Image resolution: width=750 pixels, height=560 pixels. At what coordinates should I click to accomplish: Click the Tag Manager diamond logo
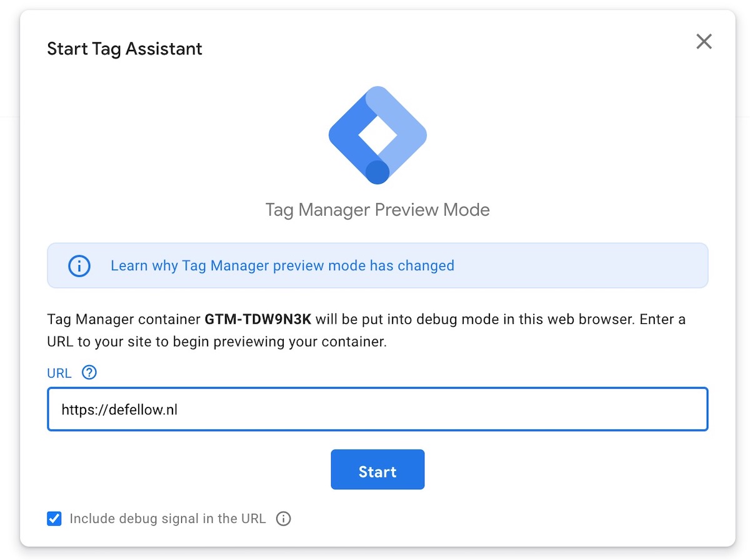[x=377, y=135]
